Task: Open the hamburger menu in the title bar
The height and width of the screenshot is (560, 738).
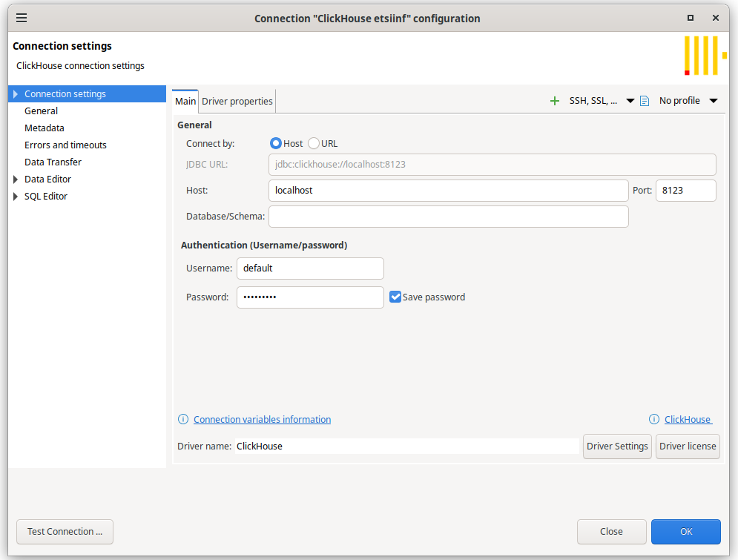Action: tap(22, 18)
